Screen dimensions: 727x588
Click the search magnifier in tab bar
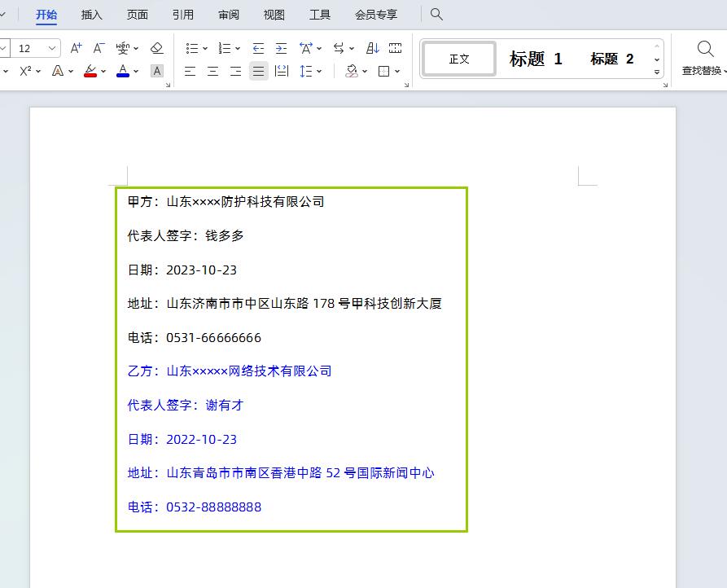click(x=436, y=14)
